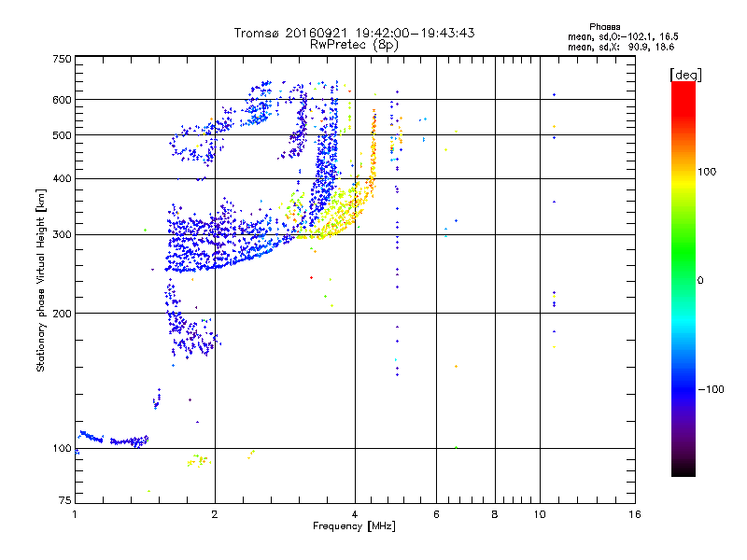The image size is (747, 560).
Task: Click the '[deg]' colorbar unit label
Action: 685,75
